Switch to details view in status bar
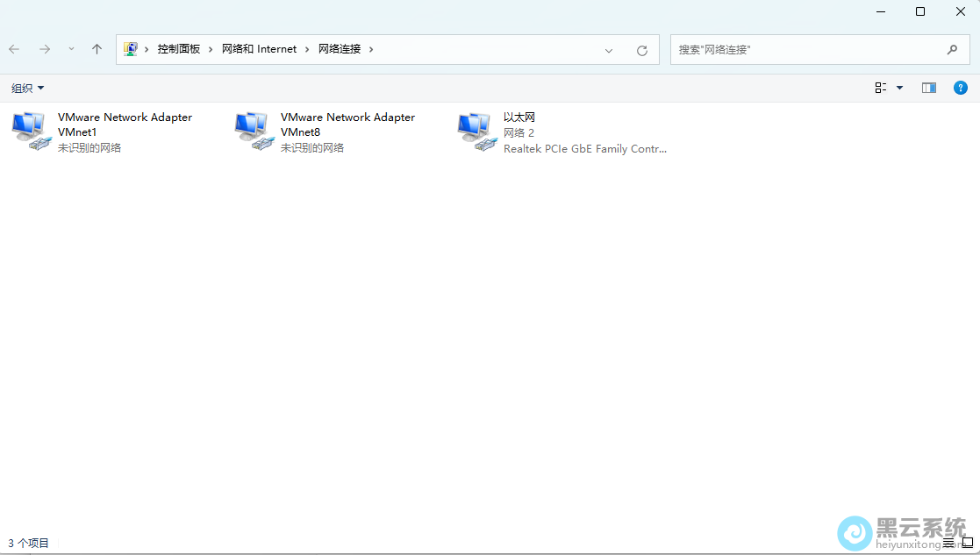The height and width of the screenshot is (555, 980). tap(948, 543)
